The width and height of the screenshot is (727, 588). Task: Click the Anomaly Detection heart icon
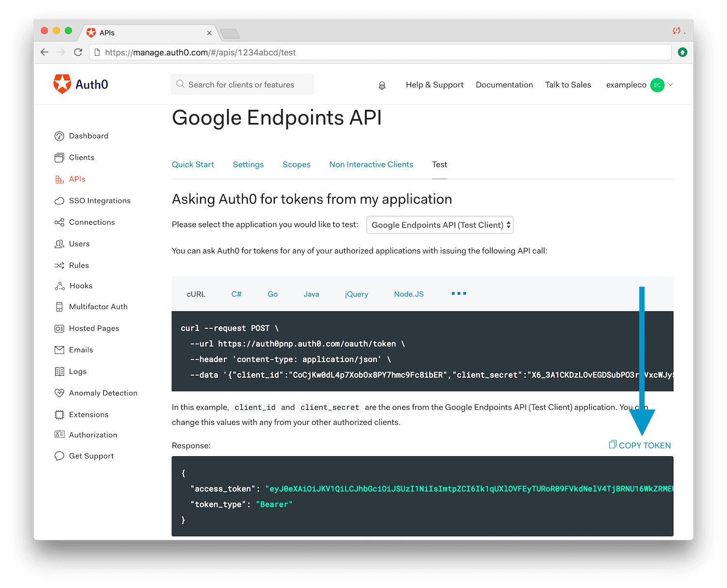(x=59, y=393)
